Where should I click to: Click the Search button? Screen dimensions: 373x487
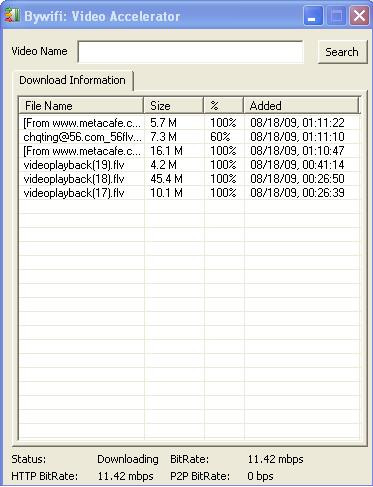[342, 52]
